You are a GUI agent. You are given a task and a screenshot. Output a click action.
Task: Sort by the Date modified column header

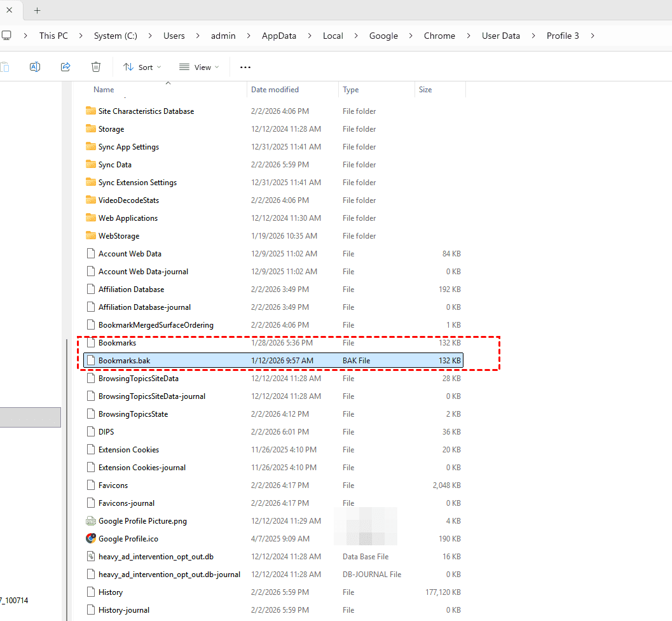[x=275, y=90]
